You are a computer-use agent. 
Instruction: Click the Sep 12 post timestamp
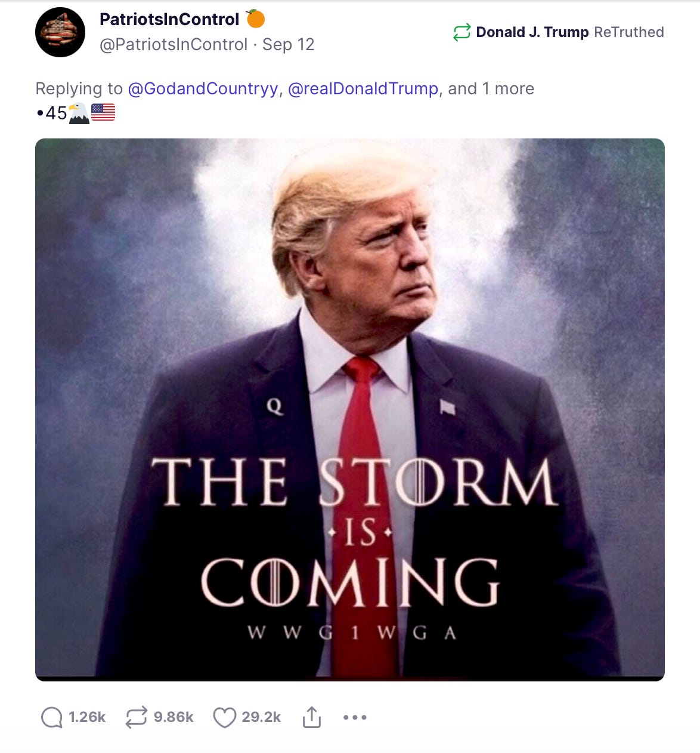point(288,45)
